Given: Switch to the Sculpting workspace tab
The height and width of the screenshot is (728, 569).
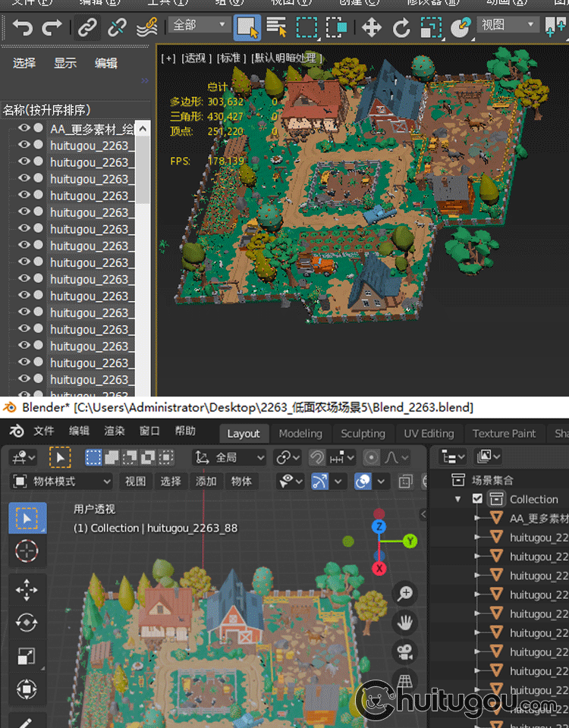Looking at the screenshot, I should click(363, 434).
